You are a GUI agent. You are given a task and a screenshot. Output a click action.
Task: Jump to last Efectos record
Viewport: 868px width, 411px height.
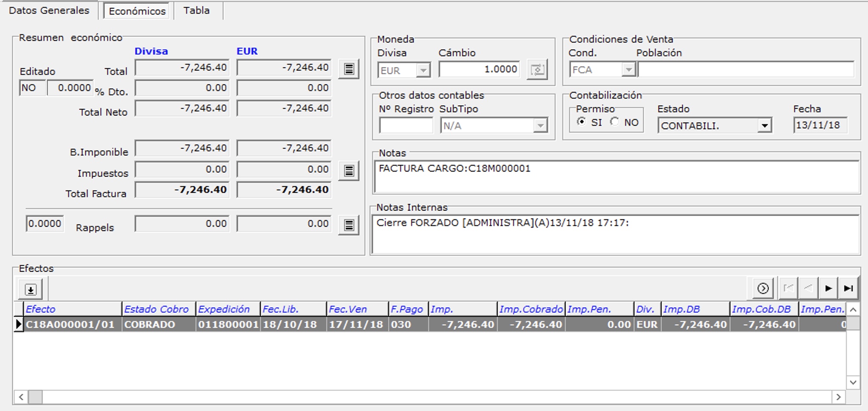(x=848, y=289)
